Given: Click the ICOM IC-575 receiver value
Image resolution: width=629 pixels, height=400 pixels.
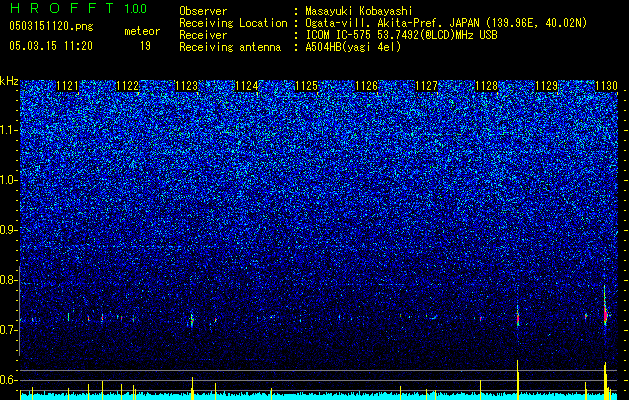Looking at the screenshot, I should tap(401, 35).
